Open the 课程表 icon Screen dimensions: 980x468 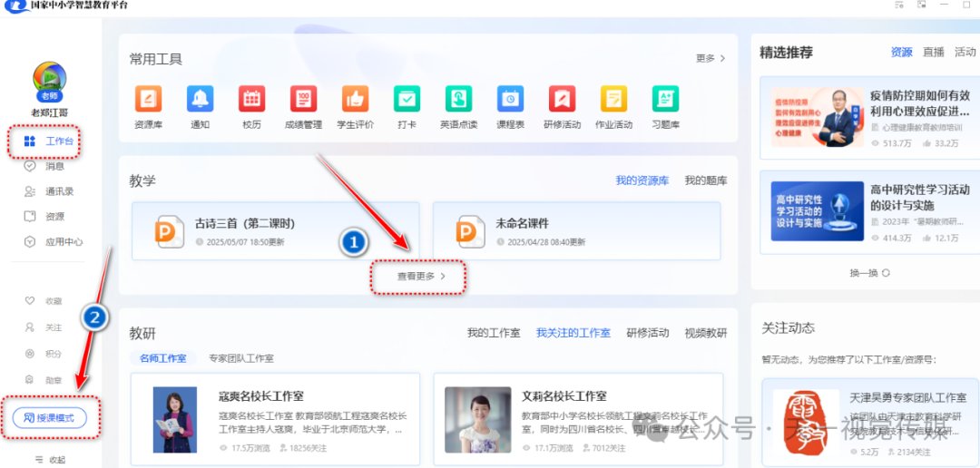point(510,99)
